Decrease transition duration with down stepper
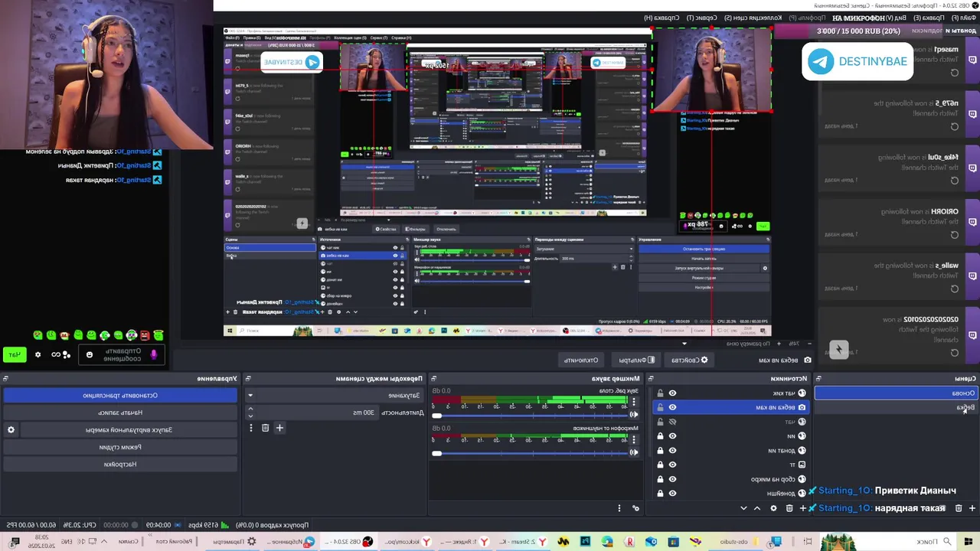 pyautogui.click(x=250, y=416)
